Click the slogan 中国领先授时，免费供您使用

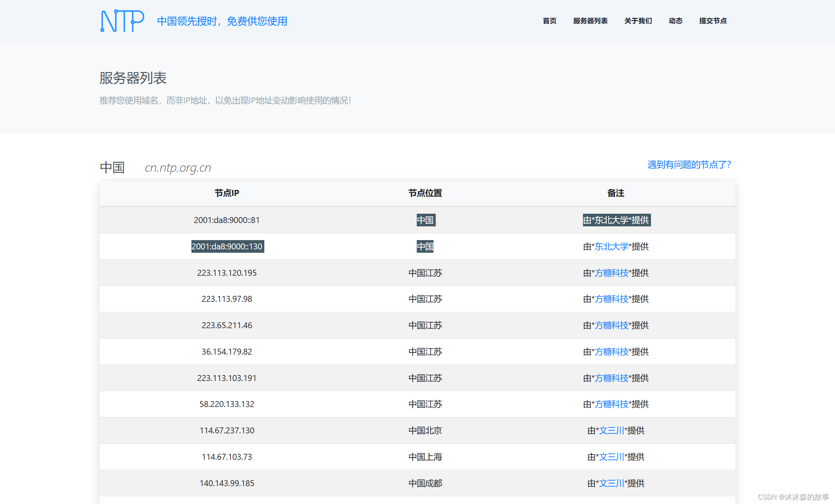(222, 21)
